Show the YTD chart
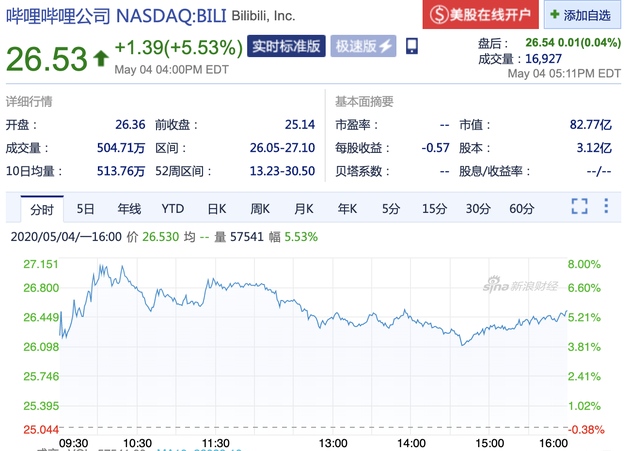The height and width of the screenshot is (451, 630). (x=173, y=208)
